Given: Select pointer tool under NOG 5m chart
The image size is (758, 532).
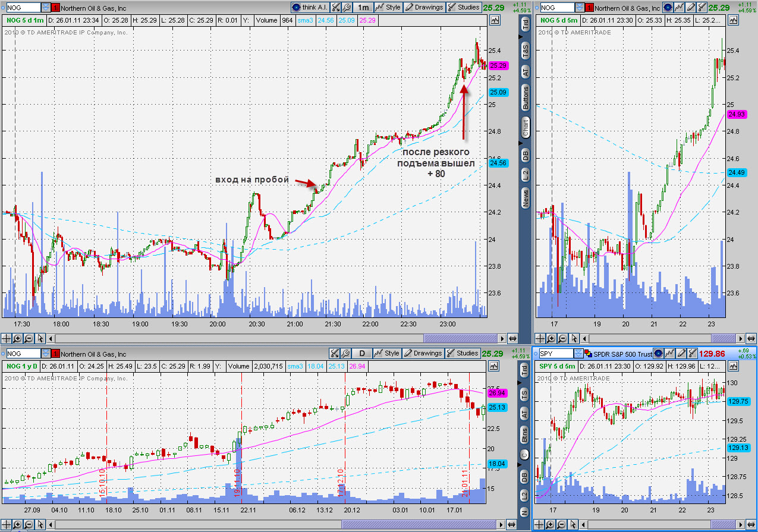Looking at the screenshot, I should pos(574,338).
